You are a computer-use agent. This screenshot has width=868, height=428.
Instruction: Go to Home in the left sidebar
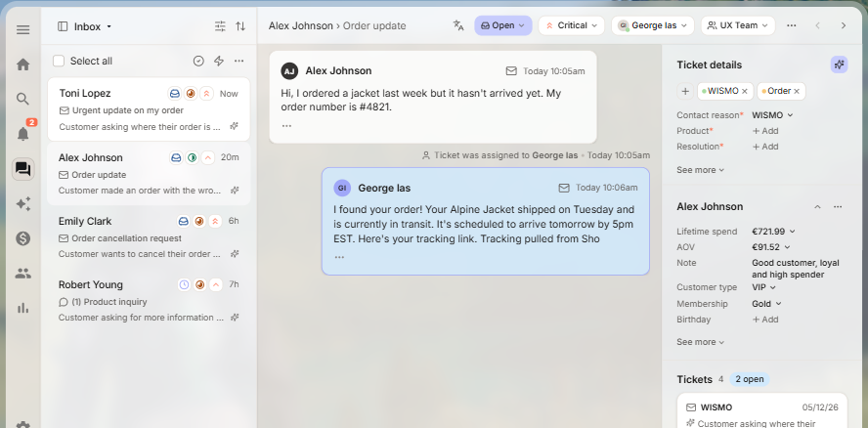pos(22,64)
